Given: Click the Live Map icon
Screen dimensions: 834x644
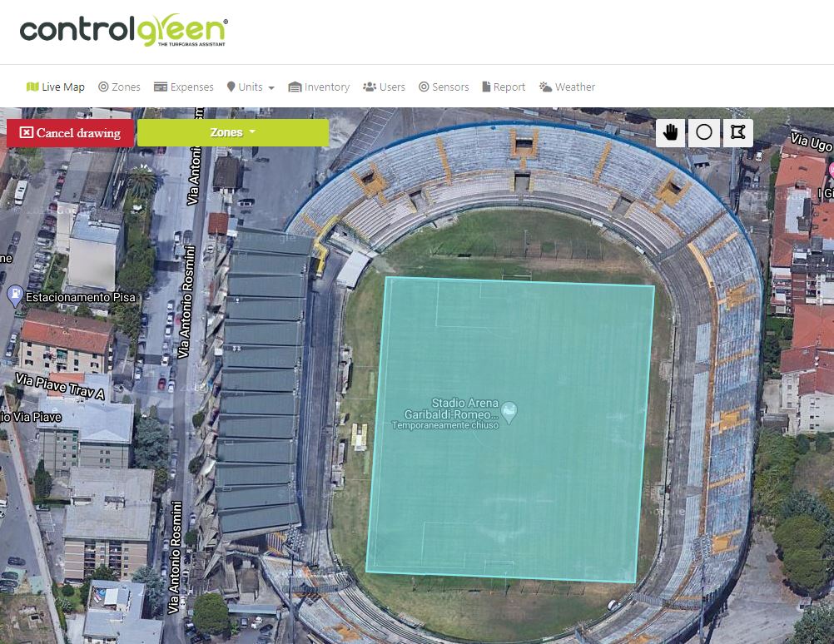Looking at the screenshot, I should [32, 87].
